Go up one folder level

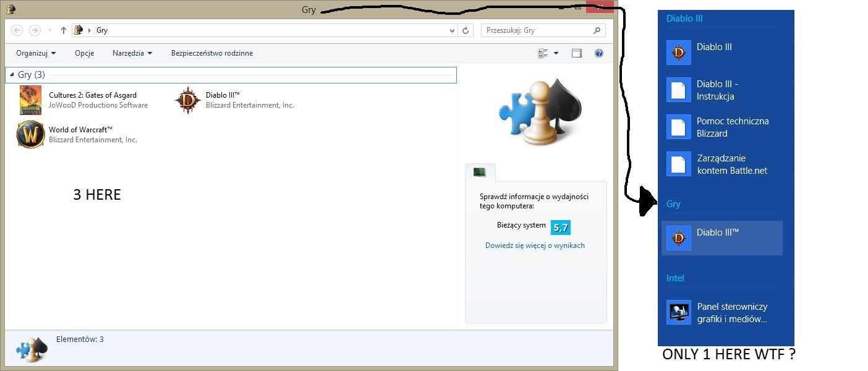click(64, 30)
